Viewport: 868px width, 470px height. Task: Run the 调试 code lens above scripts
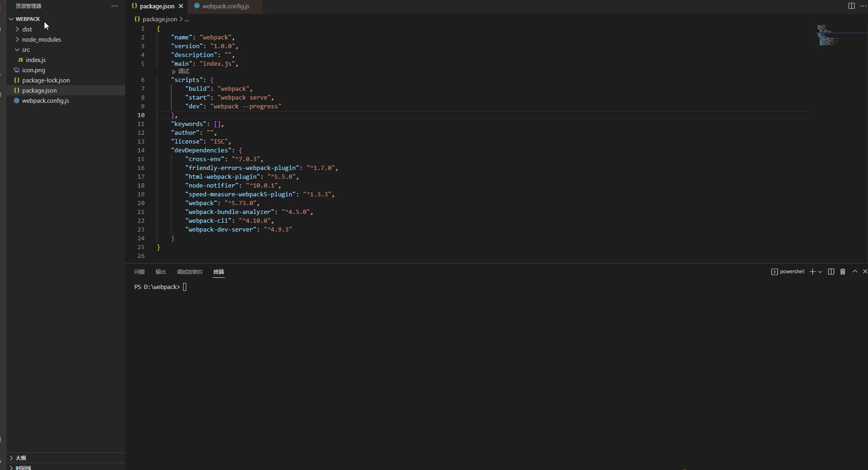click(181, 71)
